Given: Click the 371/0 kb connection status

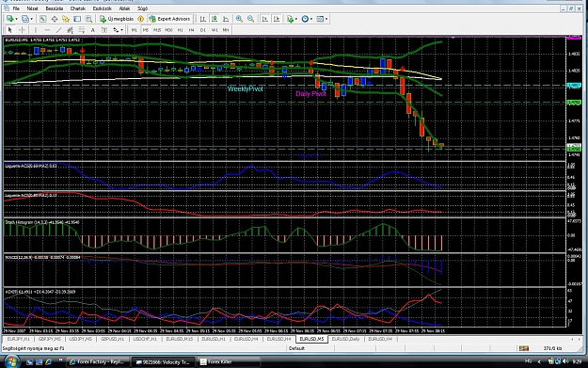Looking at the screenshot, I should [552, 348].
